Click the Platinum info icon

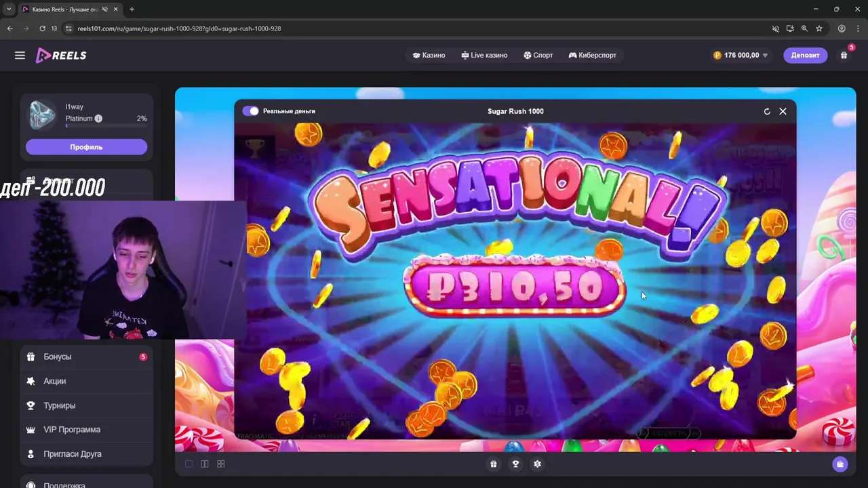98,119
